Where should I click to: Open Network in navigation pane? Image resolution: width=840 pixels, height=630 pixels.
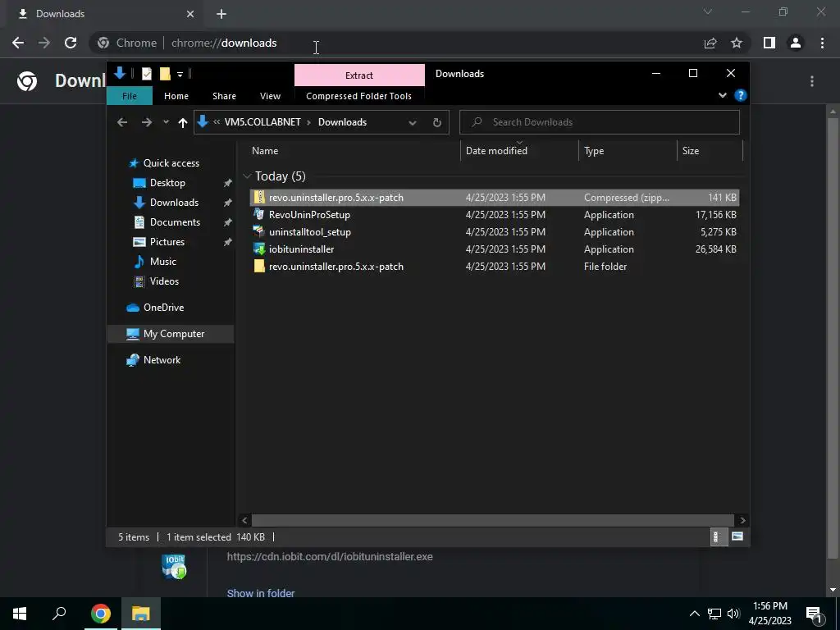point(162,360)
